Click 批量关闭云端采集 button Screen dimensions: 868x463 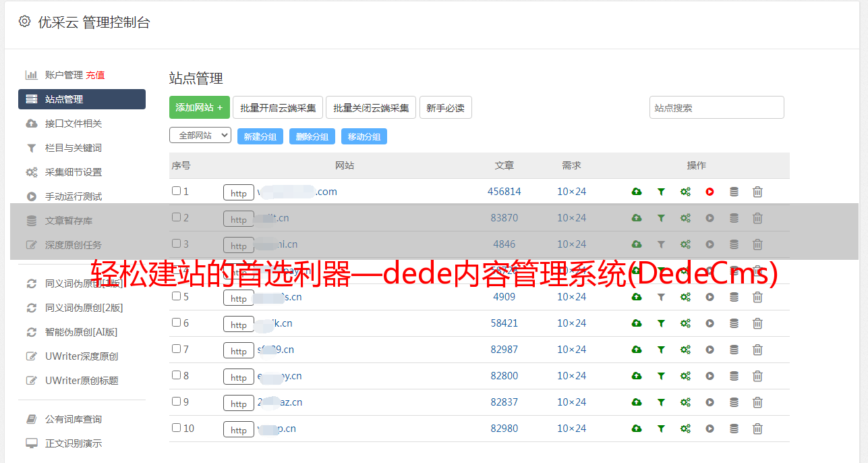coord(371,107)
